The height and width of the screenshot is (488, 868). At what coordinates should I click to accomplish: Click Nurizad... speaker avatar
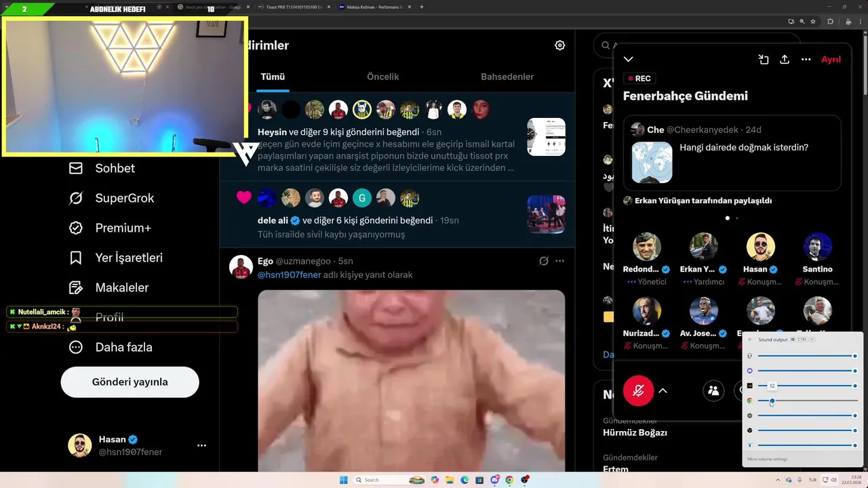(x=647, y=310)
